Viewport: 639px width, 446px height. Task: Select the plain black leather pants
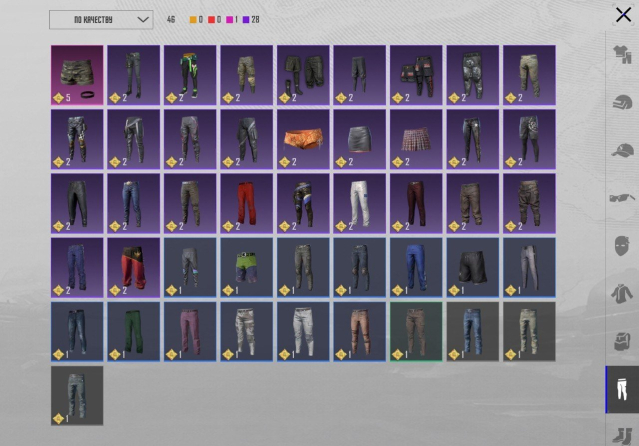(77, 203)
